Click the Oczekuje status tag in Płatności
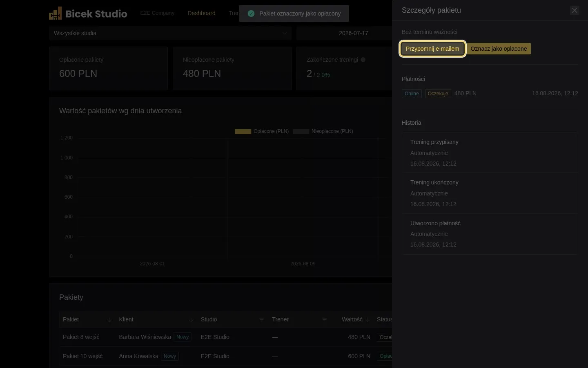Screen dimensions: 588x368 click(438, 94)
